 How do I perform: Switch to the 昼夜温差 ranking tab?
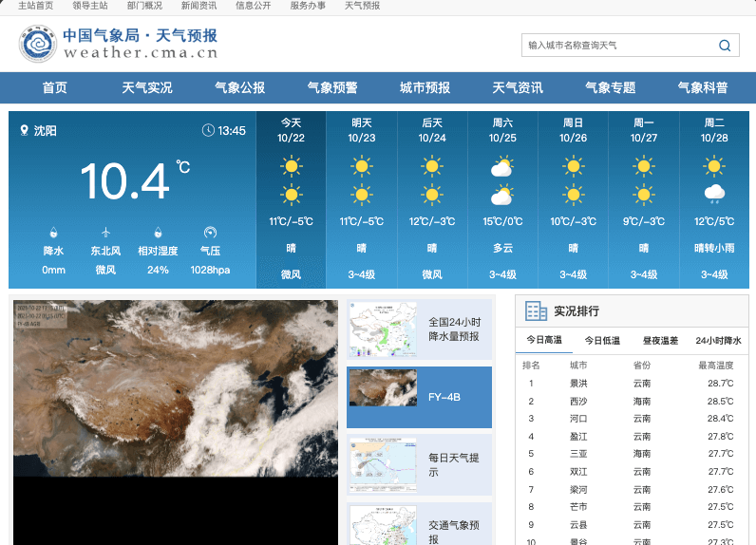pyautogui.click(x=660, y=340)
